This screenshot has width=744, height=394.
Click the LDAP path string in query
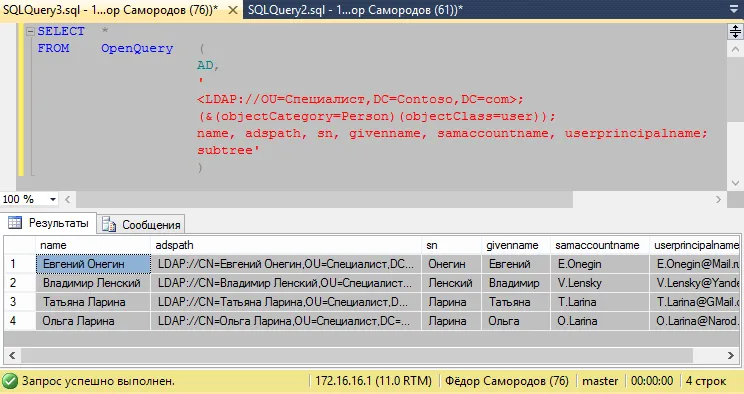tap(360, 99)
